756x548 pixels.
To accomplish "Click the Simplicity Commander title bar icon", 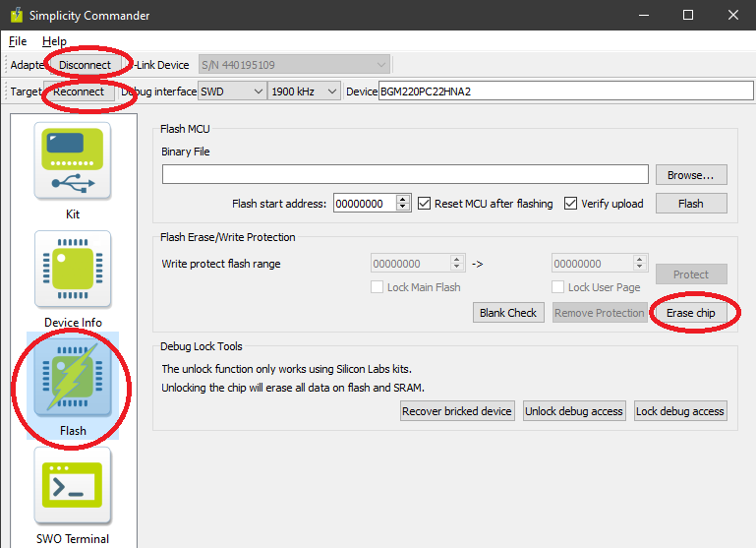I will [x=17, y=15].
